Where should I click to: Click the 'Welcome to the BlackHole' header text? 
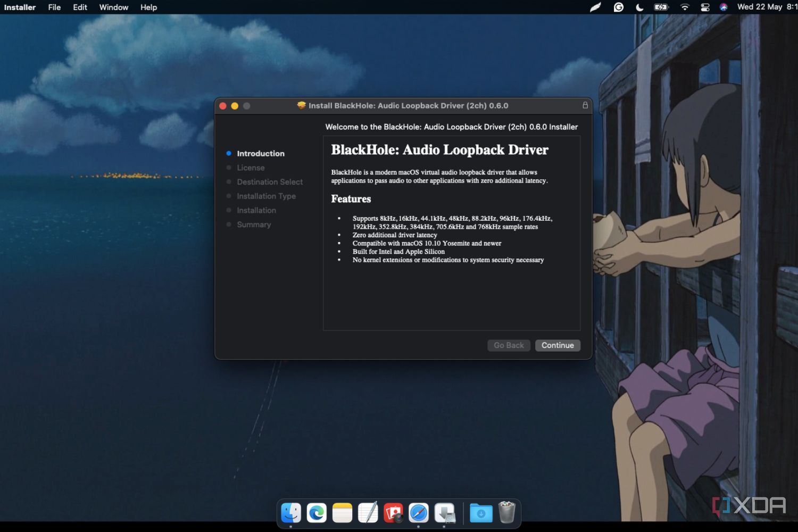(451, 127)
